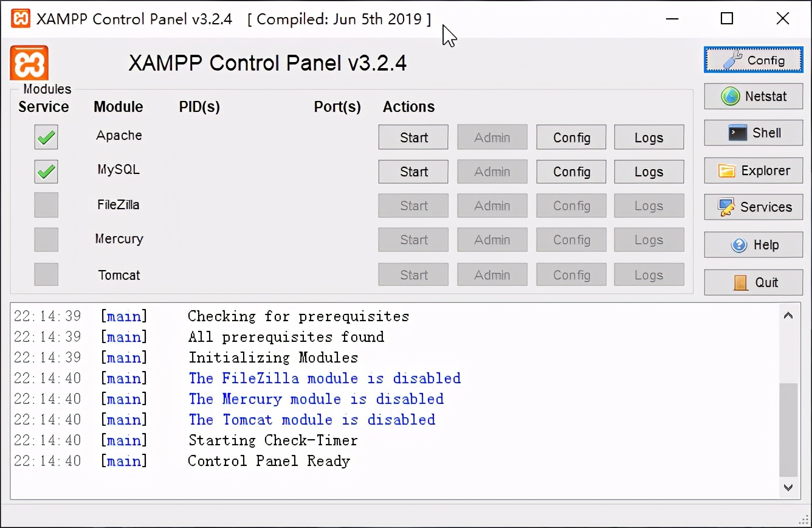Click the Tomcat Config button
Screen dimensions: 812x528
571,275
